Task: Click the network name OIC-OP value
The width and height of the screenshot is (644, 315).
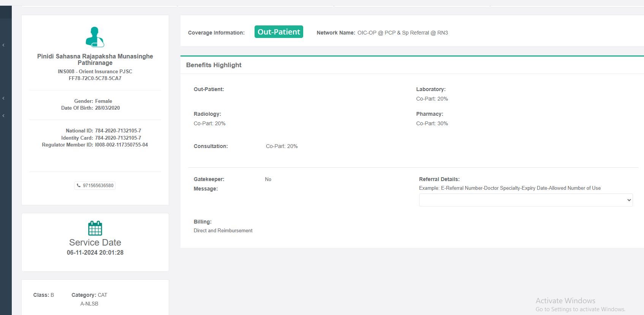Action: point(402,33)
